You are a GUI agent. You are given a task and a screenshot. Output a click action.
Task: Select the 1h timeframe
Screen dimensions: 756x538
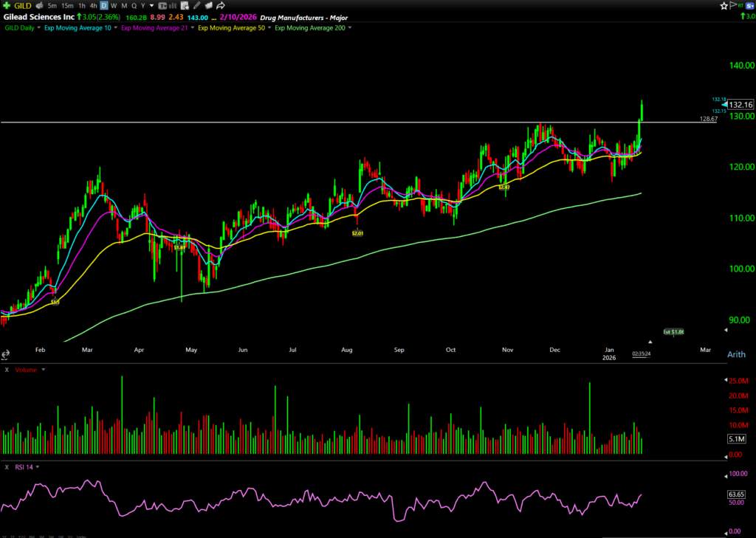point(81,6)
